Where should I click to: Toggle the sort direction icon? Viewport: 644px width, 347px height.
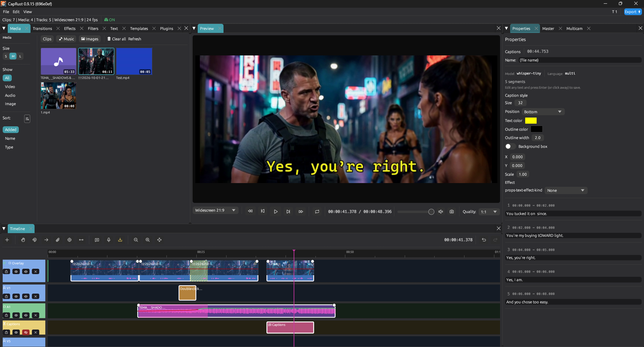point(27,119)
